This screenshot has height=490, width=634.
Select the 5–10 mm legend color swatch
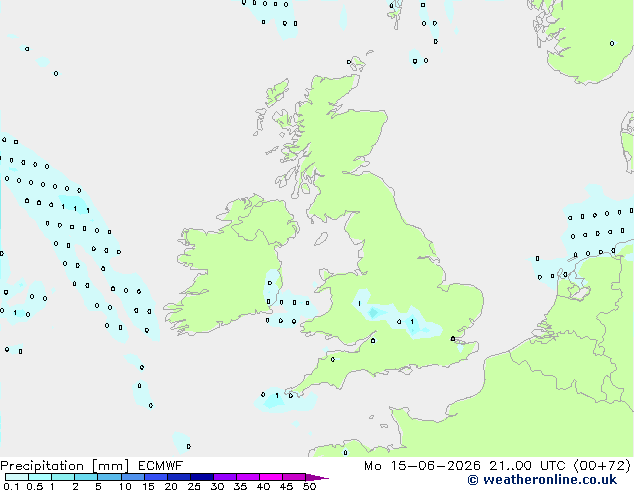coord(109,477)
